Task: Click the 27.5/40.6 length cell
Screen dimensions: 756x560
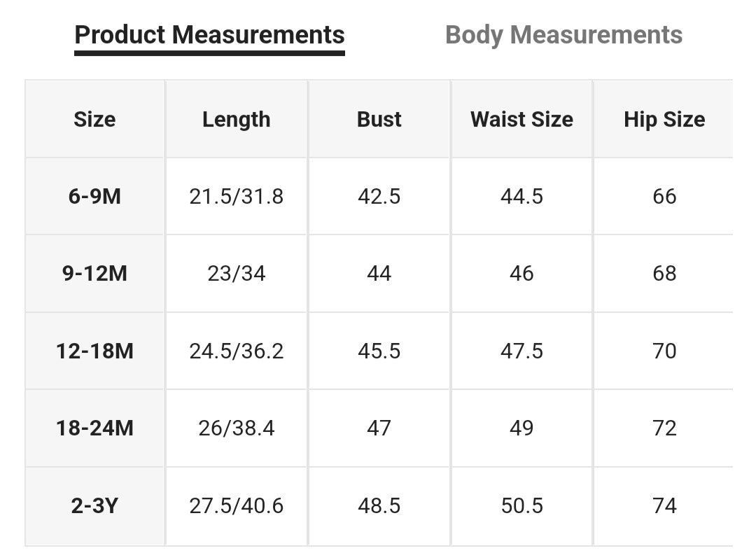Action: click(236, 505)
